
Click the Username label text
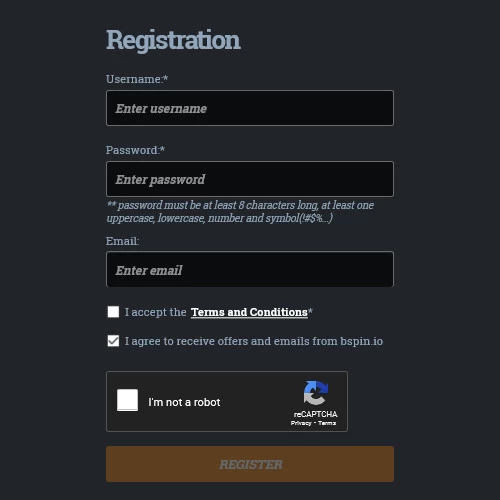tap(137, 79)
